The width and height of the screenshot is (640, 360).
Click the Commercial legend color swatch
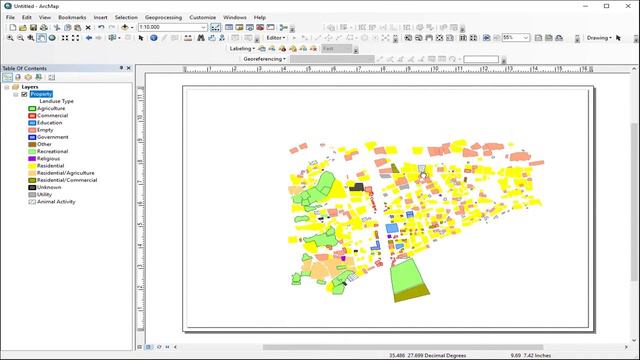[32, 116]
